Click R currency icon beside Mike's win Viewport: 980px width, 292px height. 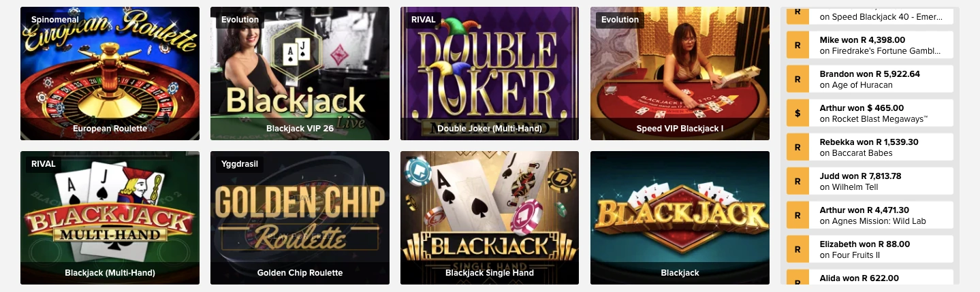coord(797,45)
